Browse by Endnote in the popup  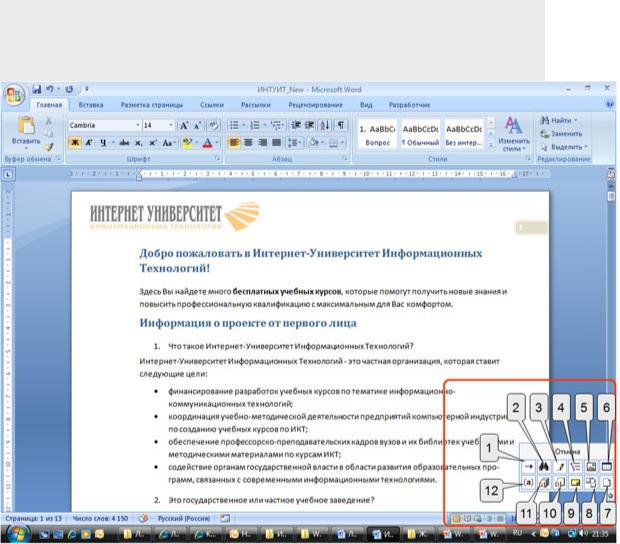[544, 482]
